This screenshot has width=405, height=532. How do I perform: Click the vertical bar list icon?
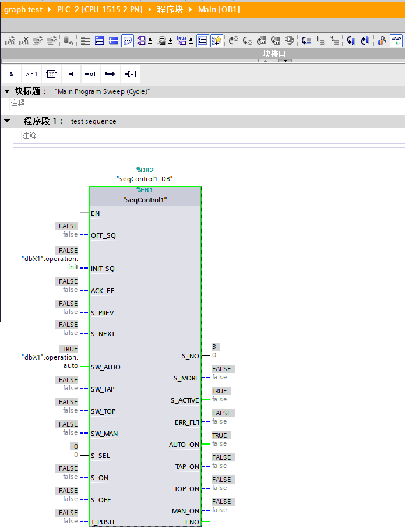click(x=321, y=41)
